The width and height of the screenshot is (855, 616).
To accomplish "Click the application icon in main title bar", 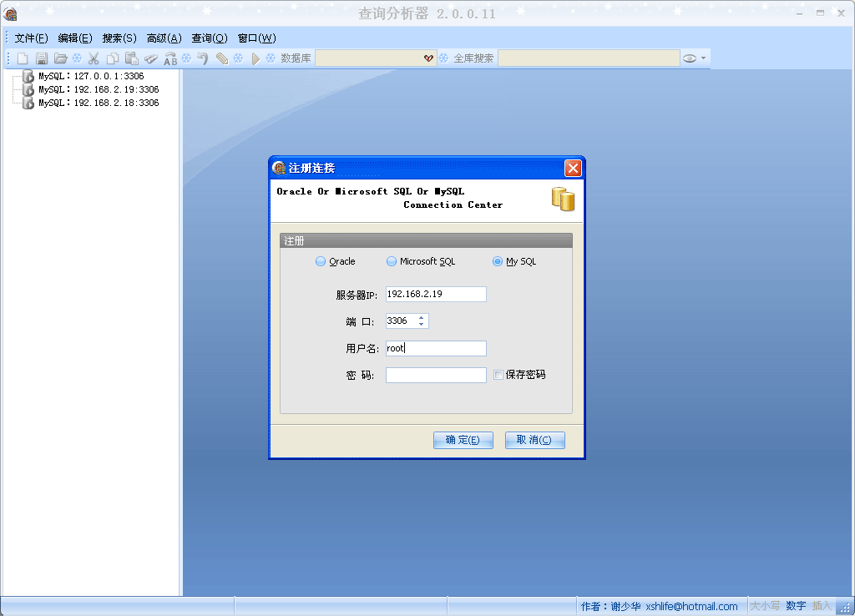I will coord(10,13).
